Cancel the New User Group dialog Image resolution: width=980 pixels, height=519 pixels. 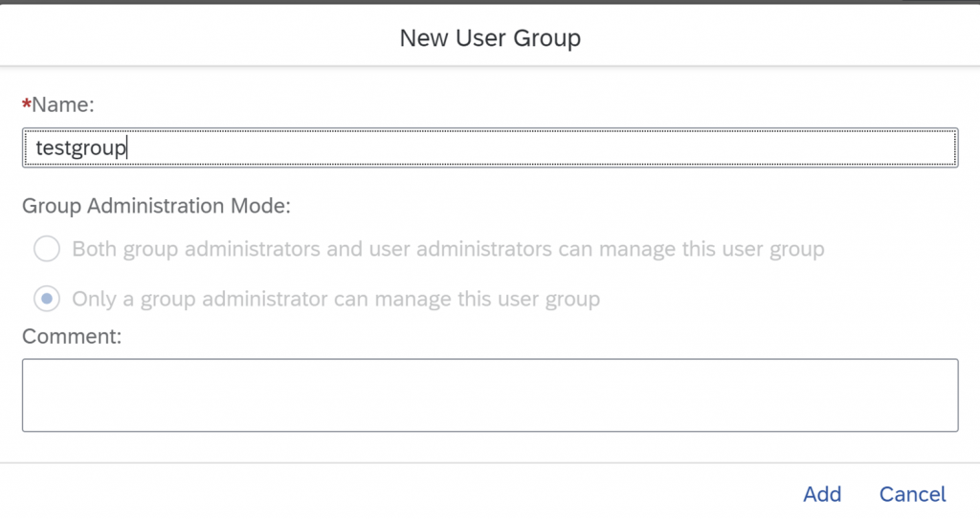point(912,494)
